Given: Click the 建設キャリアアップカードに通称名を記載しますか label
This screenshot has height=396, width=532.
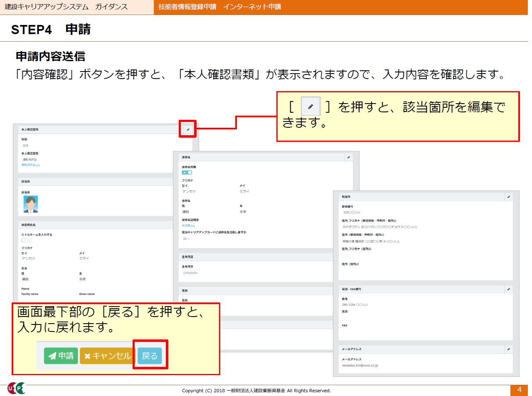Looking at the screenshot, I should 214,232.
